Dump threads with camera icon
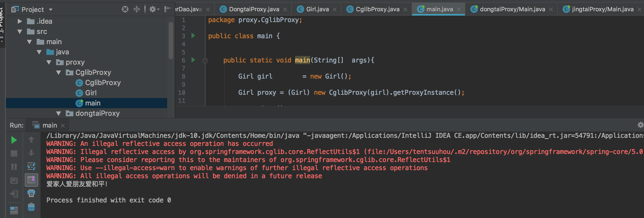Viewport: 644px width, 218px height. [x=14, y=180]
